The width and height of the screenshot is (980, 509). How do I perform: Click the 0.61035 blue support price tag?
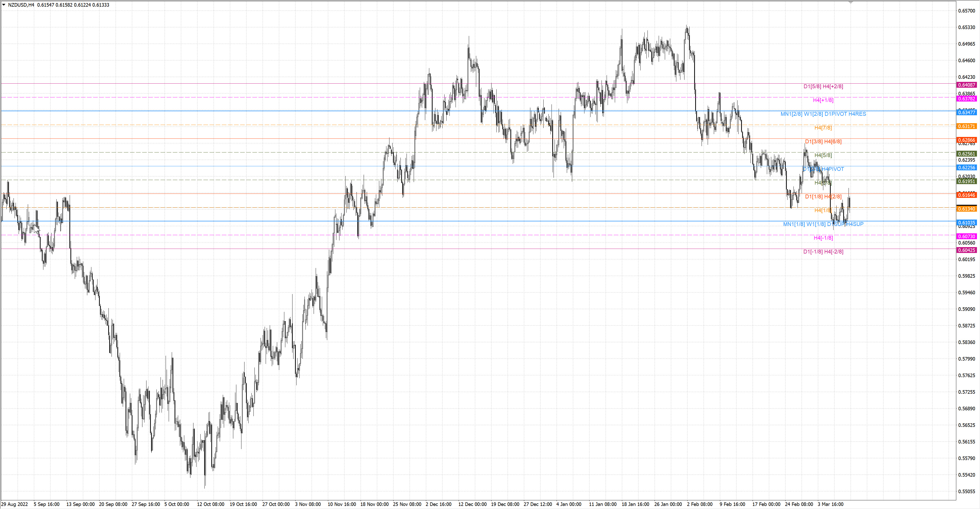coord(966,223)
